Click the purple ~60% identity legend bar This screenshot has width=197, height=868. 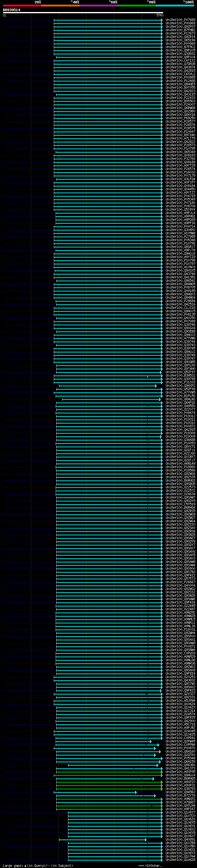[98, 6]
